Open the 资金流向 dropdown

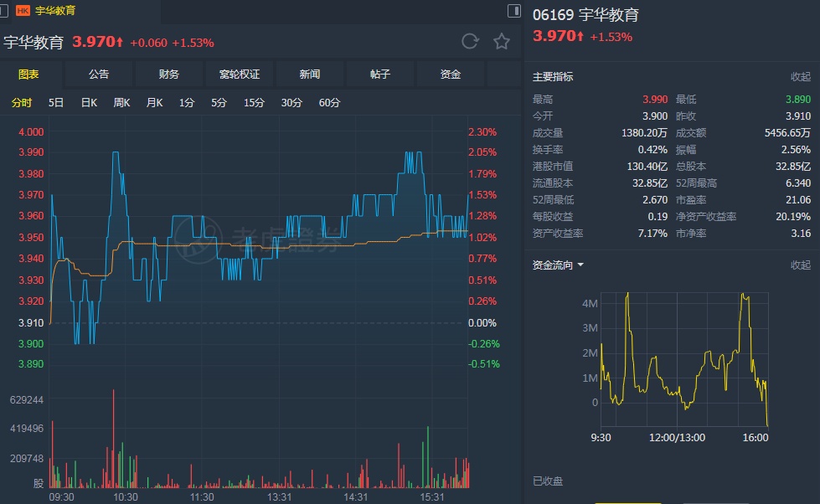point(558,265)
